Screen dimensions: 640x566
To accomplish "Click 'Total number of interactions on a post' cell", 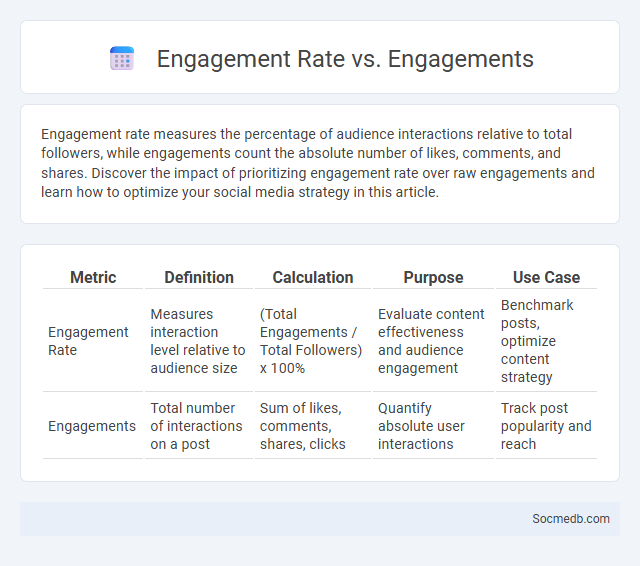I will 199,426.
